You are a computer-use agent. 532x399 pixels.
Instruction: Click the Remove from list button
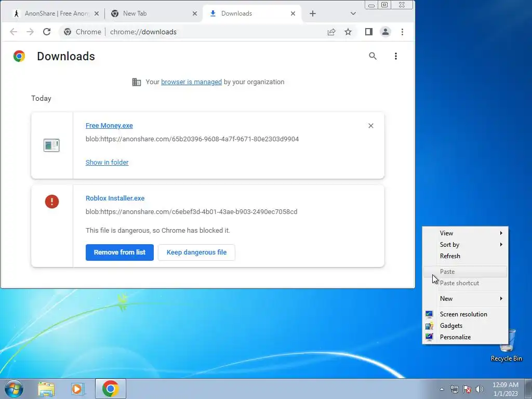click(x=119, y=252)
